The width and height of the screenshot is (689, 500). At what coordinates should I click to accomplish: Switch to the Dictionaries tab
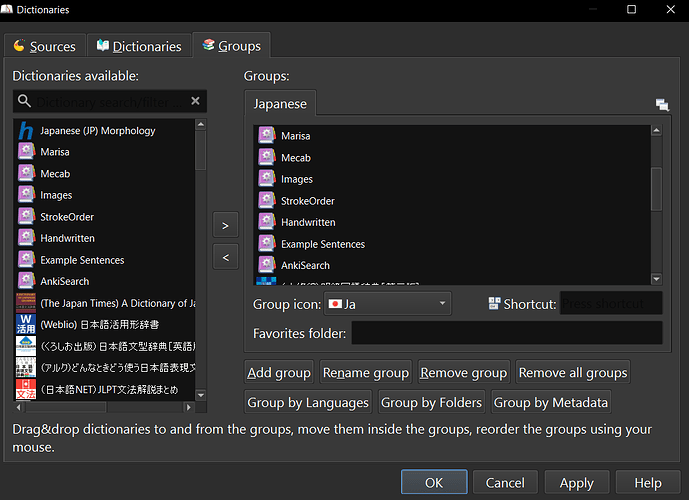pos(139,46)
